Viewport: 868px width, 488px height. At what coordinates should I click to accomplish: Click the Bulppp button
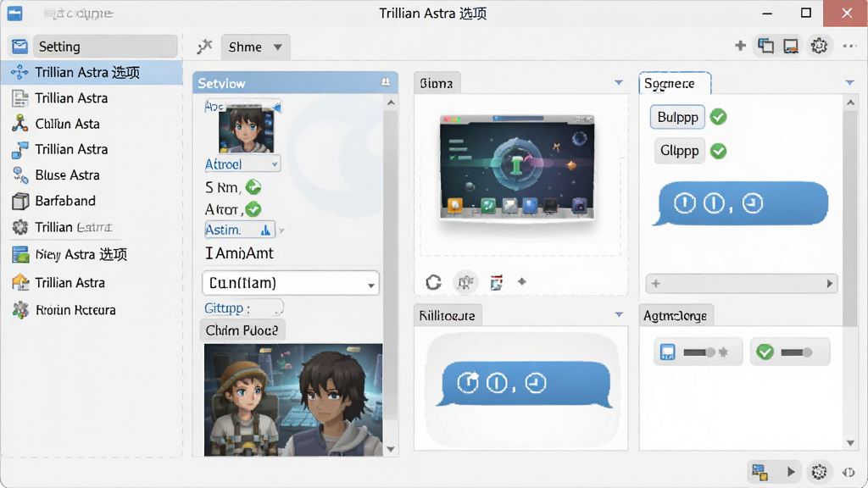point(677,117)
